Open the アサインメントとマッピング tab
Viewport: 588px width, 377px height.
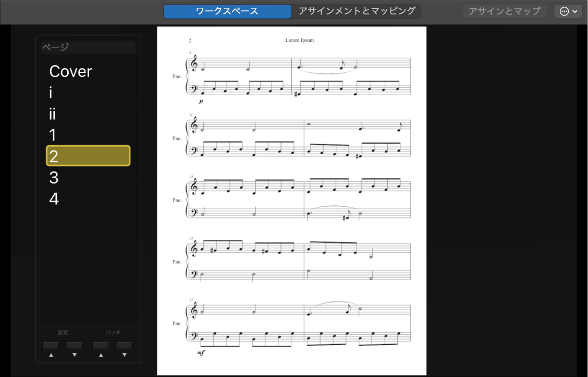click(356, 10)
